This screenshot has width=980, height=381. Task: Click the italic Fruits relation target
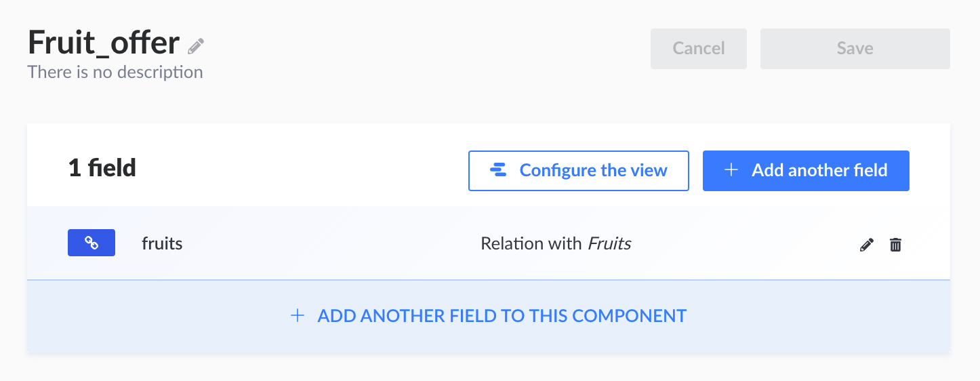click(609, 243)
